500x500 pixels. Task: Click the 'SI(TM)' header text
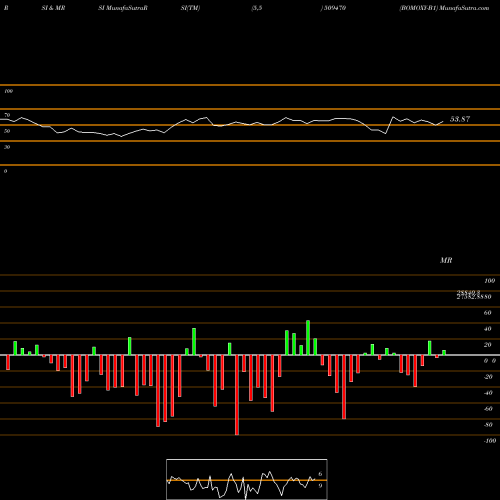pyautogui.click(x=190, y=8)
